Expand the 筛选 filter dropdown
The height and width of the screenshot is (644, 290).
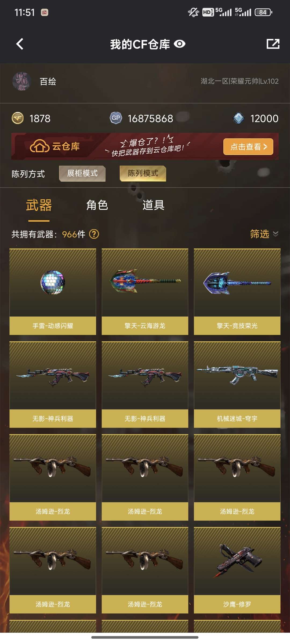point(264,234)
